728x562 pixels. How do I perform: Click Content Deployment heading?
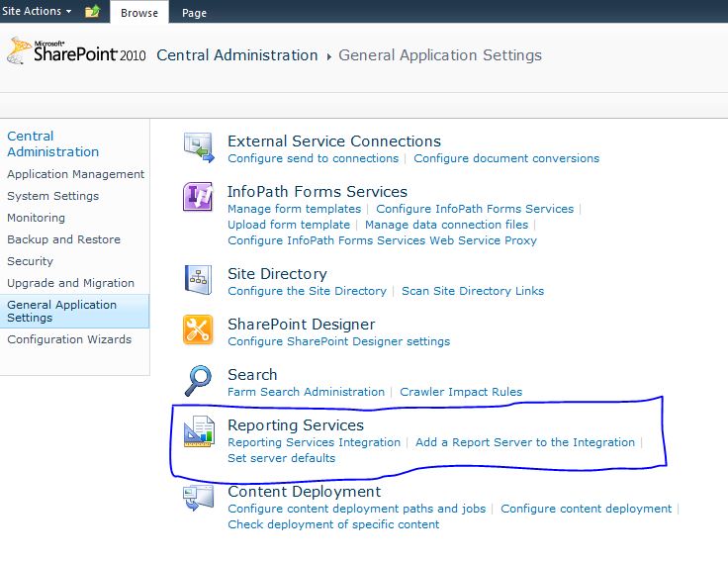(x=304, y=492)
